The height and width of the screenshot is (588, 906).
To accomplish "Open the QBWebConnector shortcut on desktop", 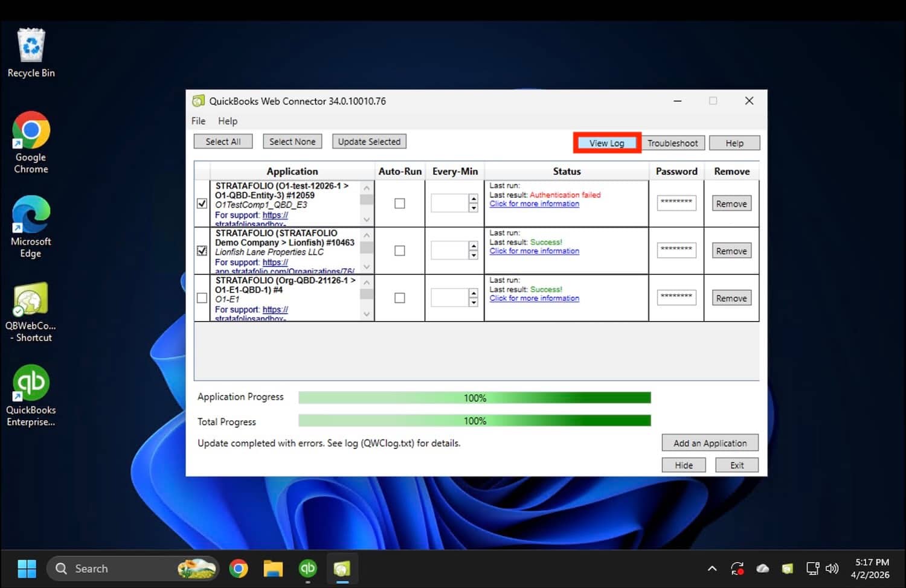I will 31,299.
